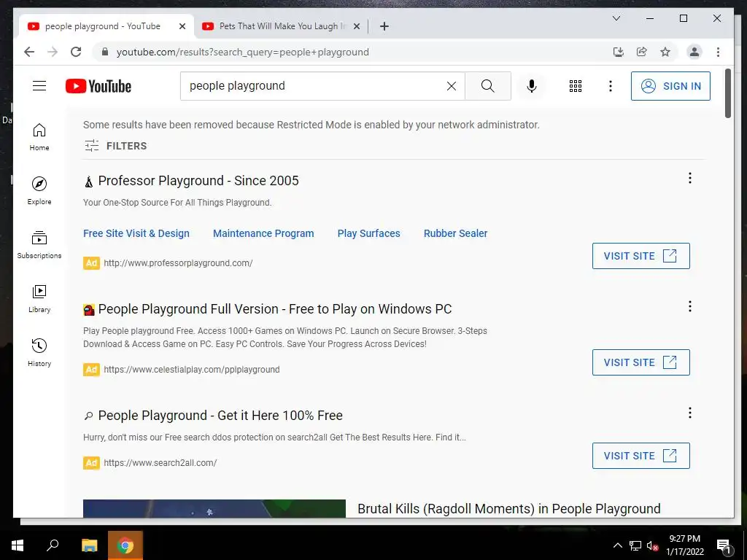Open the Windows notification center
Image resolution: width=747 pixels, height=560 pixels.
coord(724,546)
